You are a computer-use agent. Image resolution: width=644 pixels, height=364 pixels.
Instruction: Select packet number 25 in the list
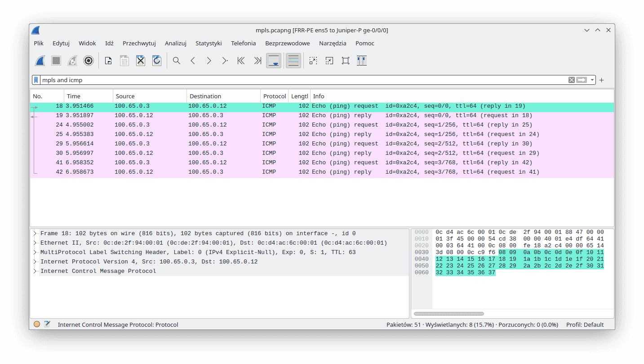(x=180, y=134)
